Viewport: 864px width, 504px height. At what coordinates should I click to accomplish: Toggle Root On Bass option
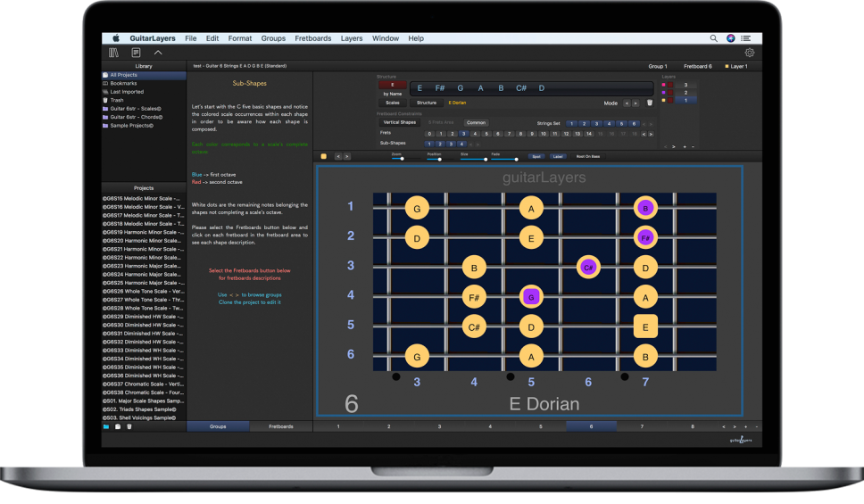click(x=587, y=156)
